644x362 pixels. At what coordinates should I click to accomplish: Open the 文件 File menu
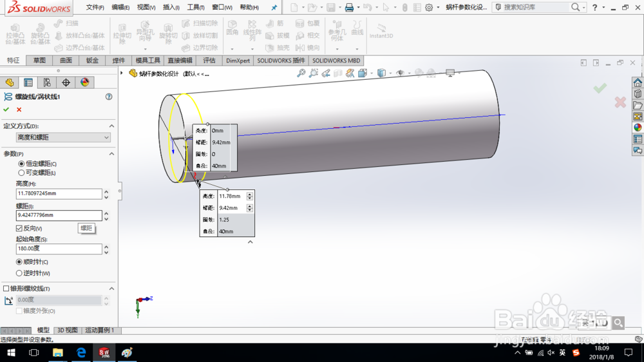[x=95, y=7]
